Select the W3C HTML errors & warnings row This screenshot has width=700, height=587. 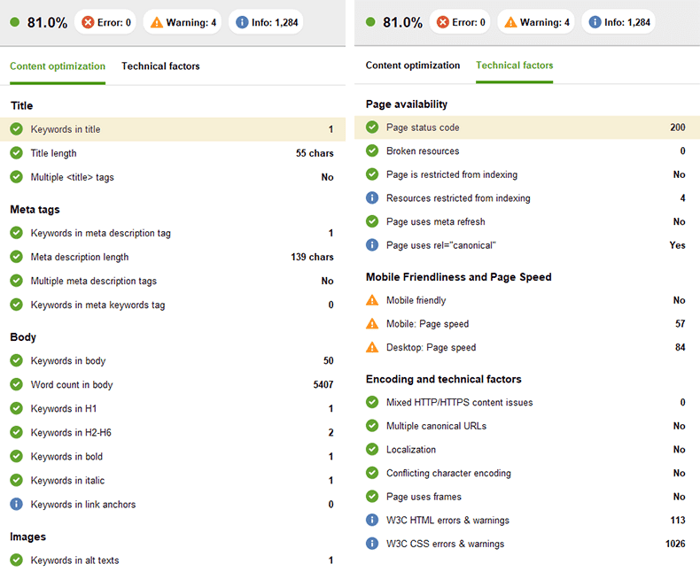pyautogui.click(x=527, y=520)
